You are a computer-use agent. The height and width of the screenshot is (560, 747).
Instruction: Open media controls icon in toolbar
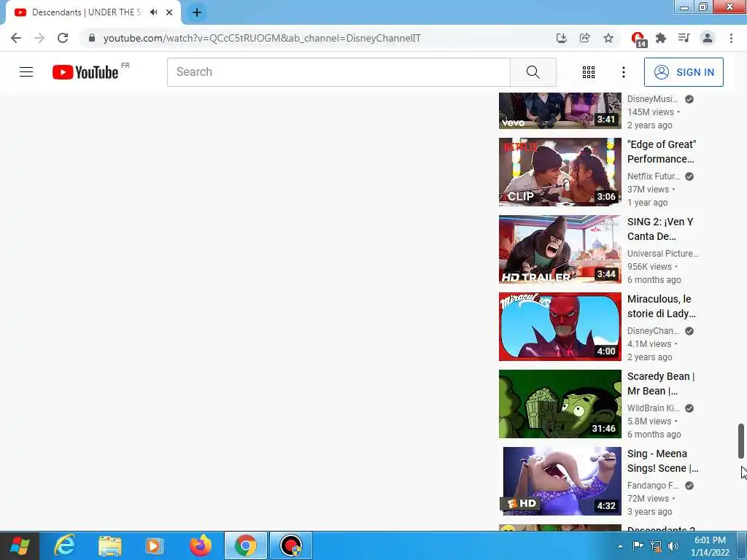(684, 38)
